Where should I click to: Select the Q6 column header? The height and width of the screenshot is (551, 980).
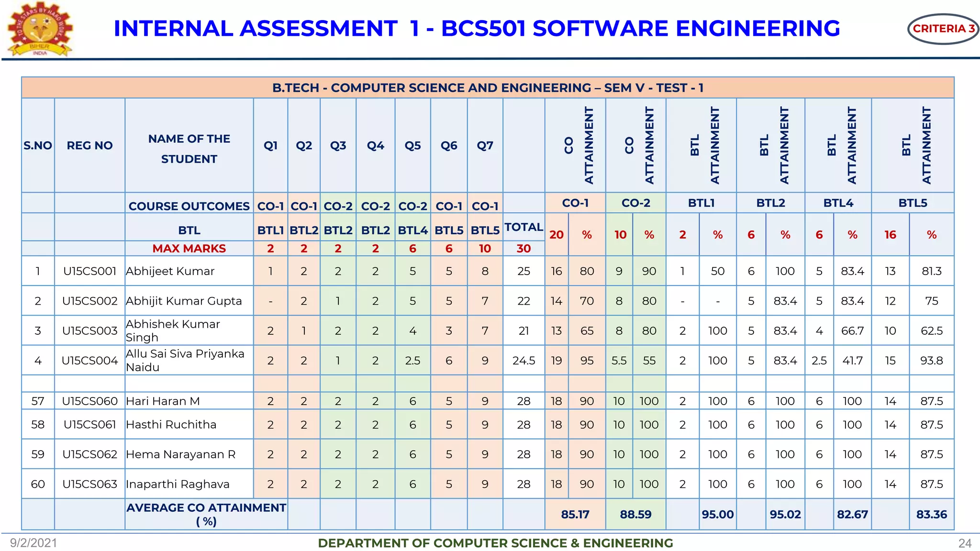point(449,145)
